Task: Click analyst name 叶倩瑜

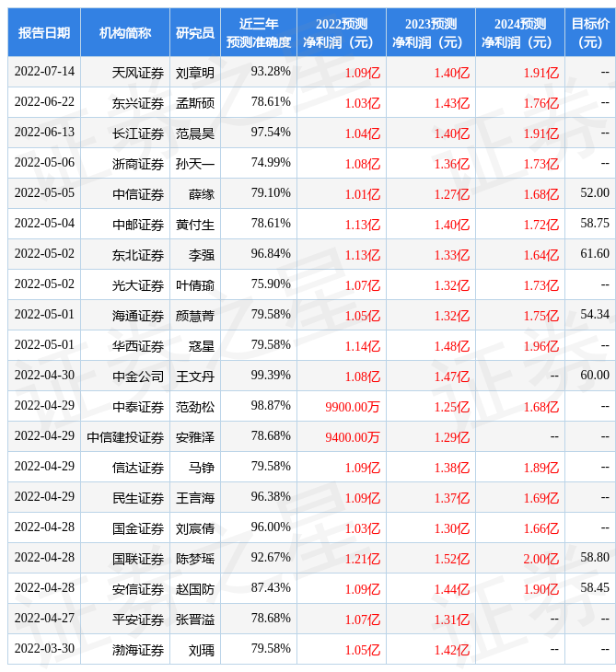Action: pyautogui.click(x=195, y=286)
